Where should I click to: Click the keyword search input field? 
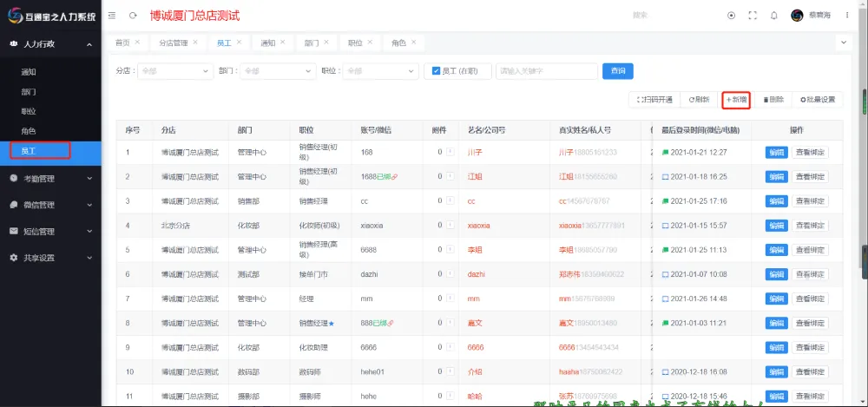pyautogui.click(x=544, y=71)
